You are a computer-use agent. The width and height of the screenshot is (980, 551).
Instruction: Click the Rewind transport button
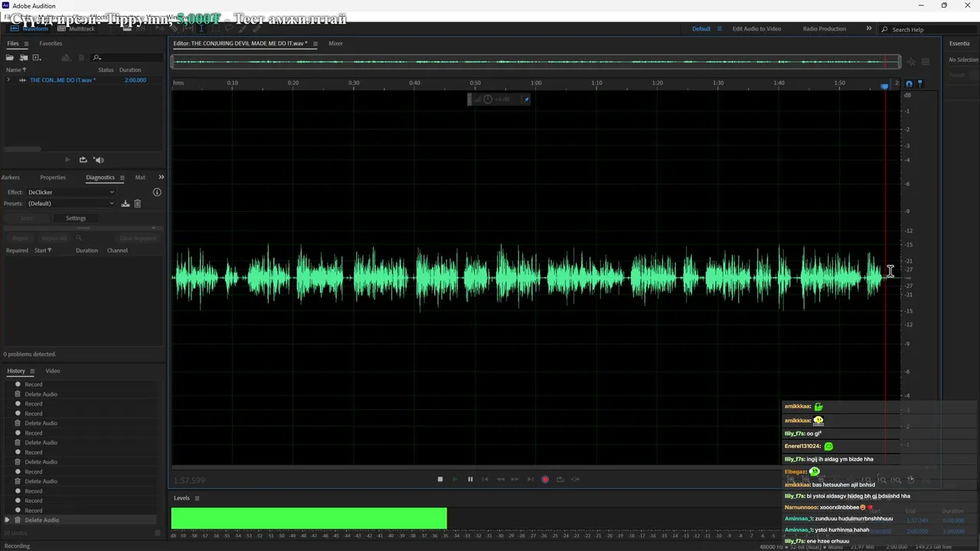click(501, 480)
